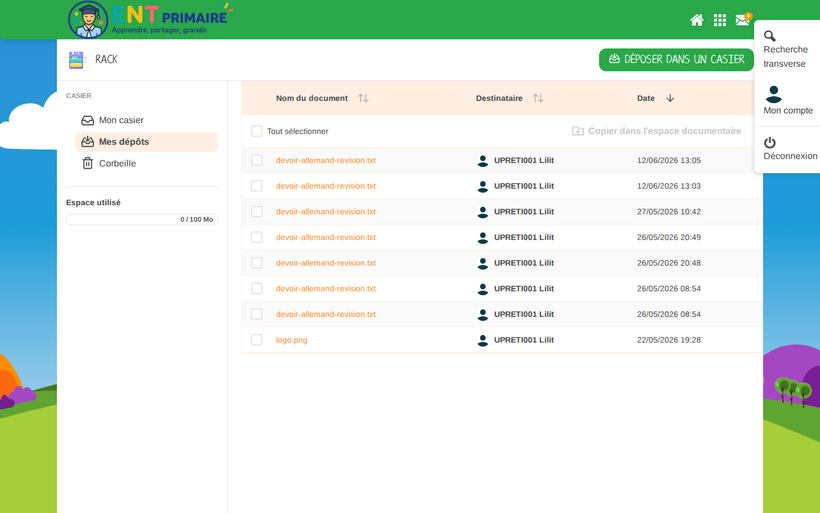This screenshot has height=513, width=820.
Task: Open devoir-allemand-revision.txt from 26/05/2026 20:48
Action: 326,263
